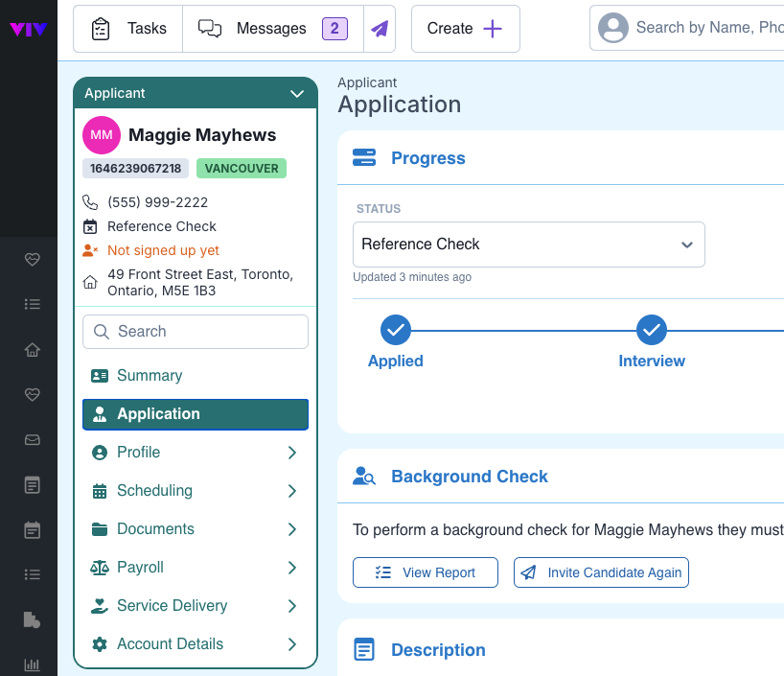Viewport: 784px width, 676px height.
Task: Open the Scheduling menu item
Action: click(x=196, y=491)
